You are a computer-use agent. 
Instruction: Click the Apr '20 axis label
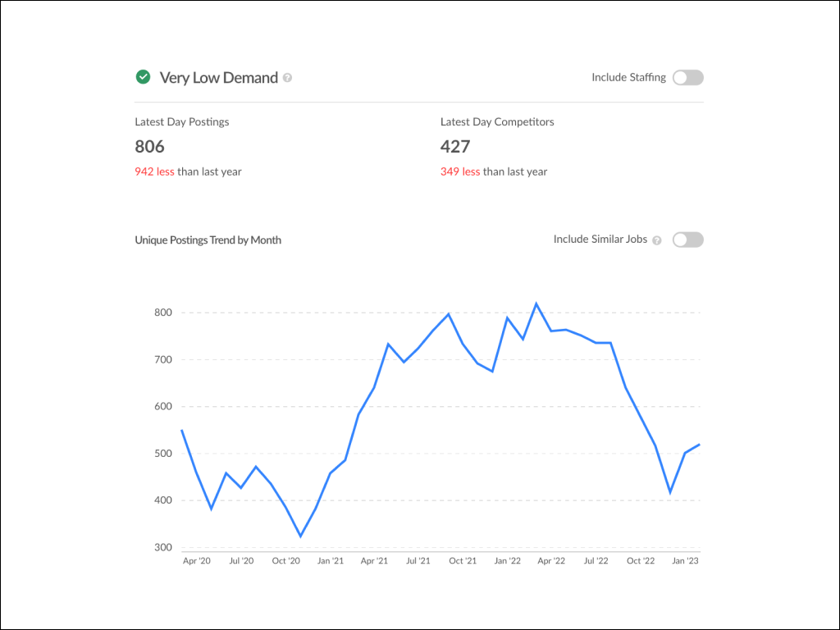197,561
